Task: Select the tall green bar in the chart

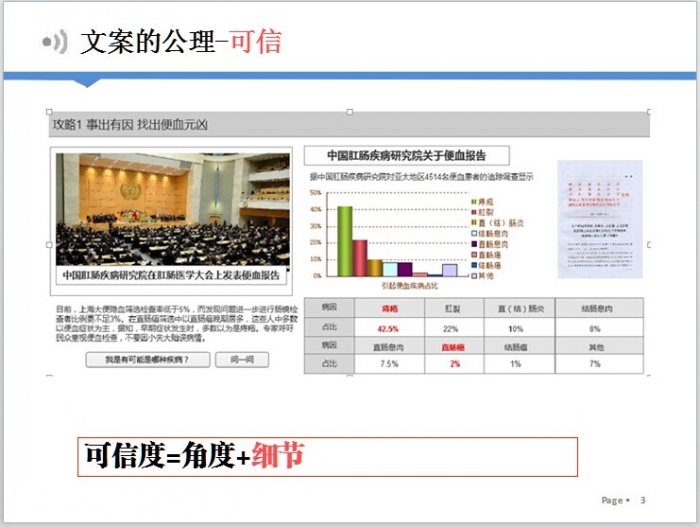Action: click(x=345, y=240)
